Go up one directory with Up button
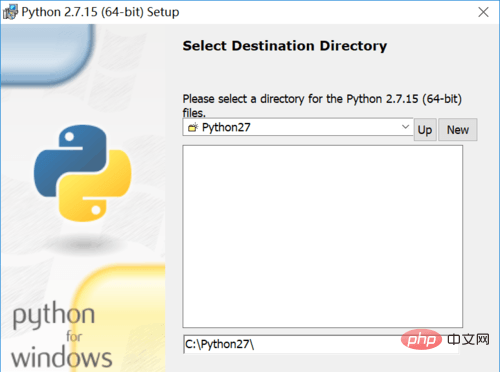The width and height of the screenshot is (500, 372). click(425, 130)
